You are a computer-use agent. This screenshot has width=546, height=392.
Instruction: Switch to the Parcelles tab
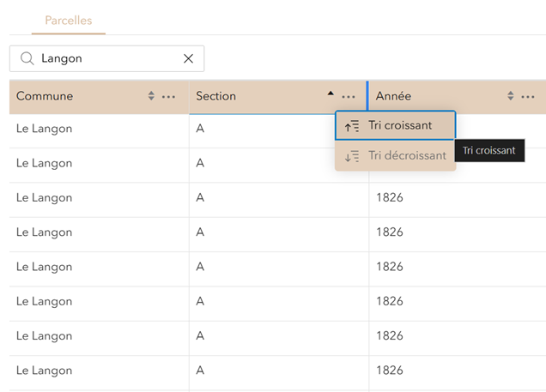click(69, 20)
